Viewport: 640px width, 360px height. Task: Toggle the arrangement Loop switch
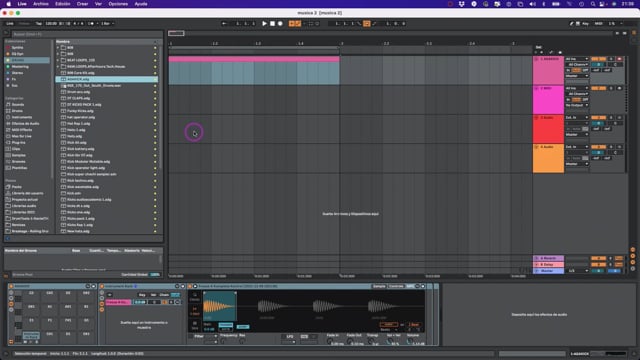(x=367, y=24)
